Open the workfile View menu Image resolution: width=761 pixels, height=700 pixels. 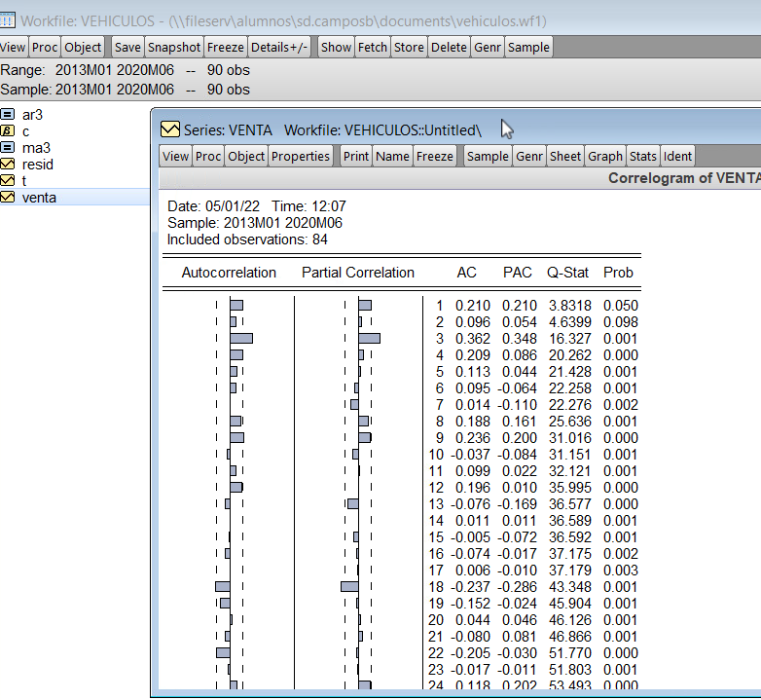click(13, 47)
